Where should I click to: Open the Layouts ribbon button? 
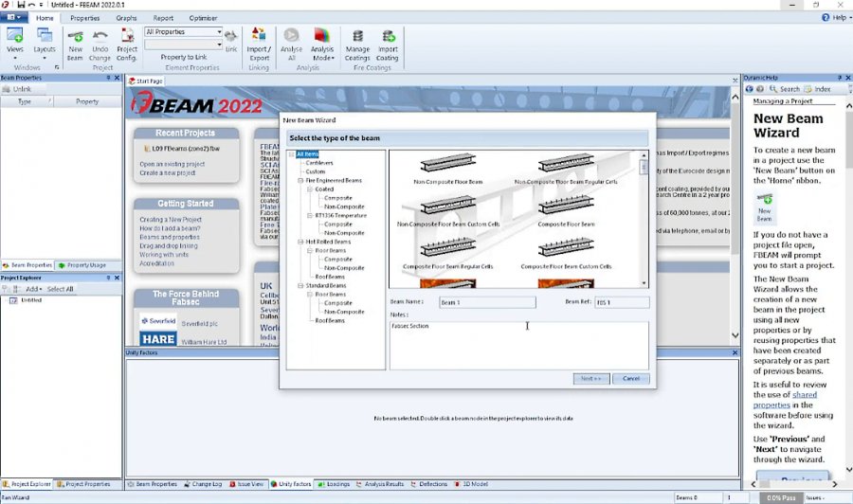pos(45,44)
